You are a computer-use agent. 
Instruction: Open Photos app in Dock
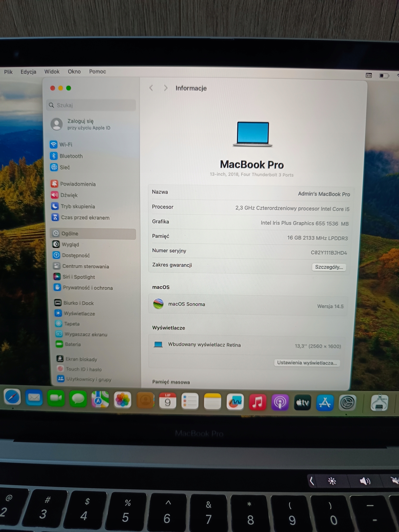pos(123,400)
